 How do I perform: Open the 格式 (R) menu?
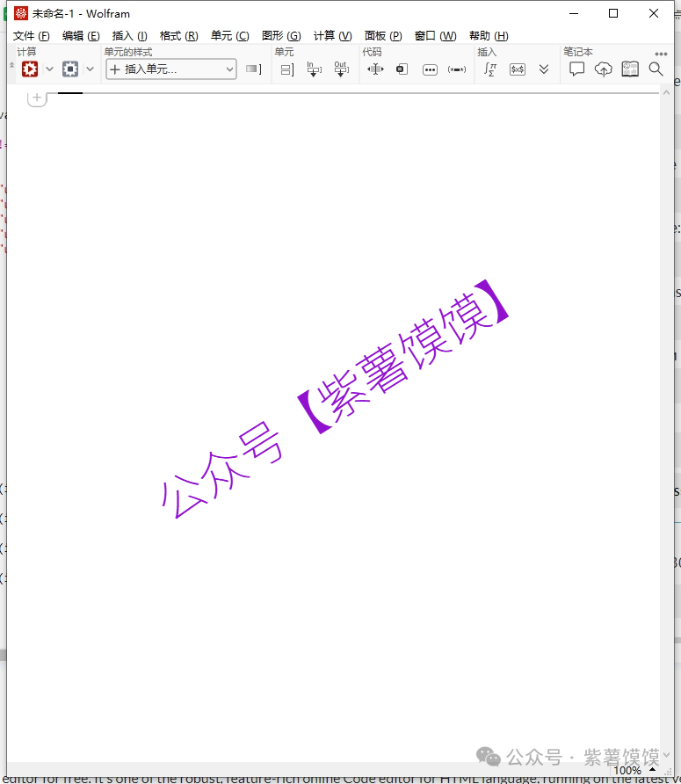(x=178, y=36)
